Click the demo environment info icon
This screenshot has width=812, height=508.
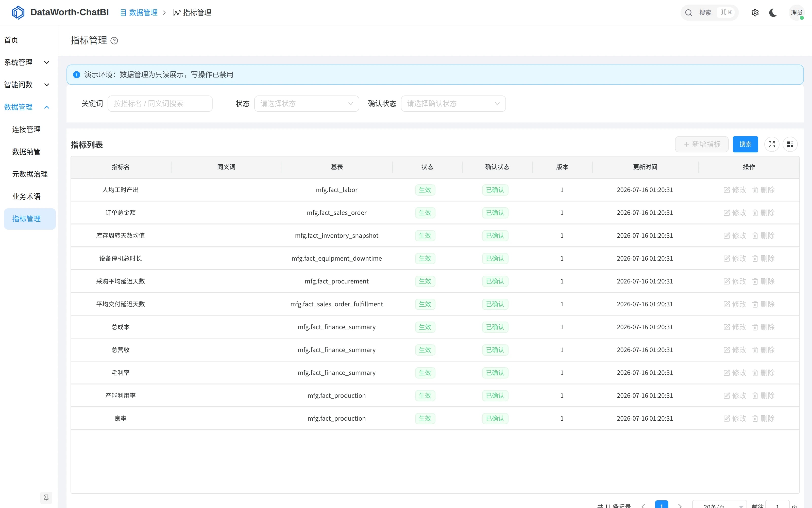[x=76, y=75]
